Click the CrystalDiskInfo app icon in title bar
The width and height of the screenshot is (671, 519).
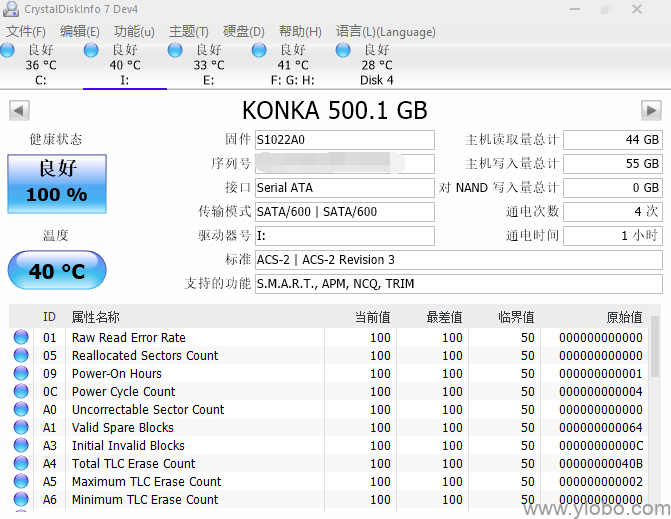coord(11,9)
